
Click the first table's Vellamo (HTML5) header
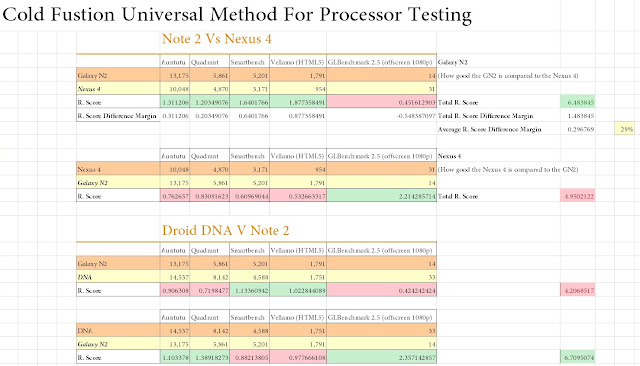pyautogui.click(x=298, y=62)
